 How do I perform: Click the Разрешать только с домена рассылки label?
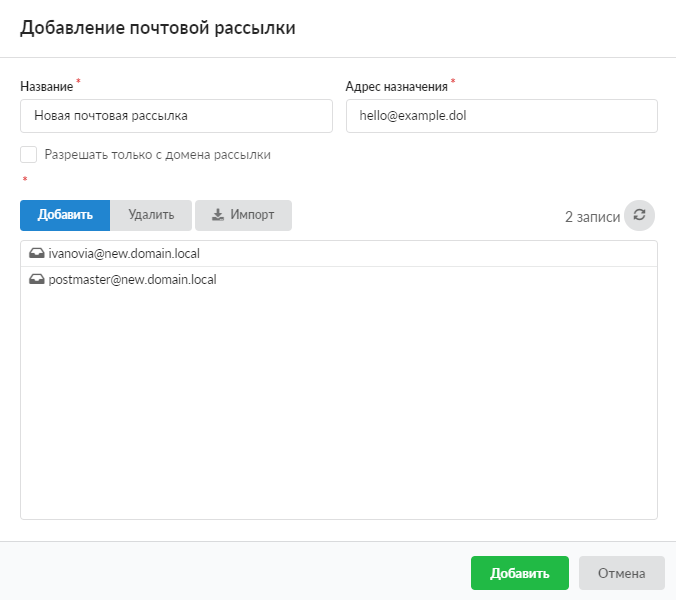click(157, 155)
